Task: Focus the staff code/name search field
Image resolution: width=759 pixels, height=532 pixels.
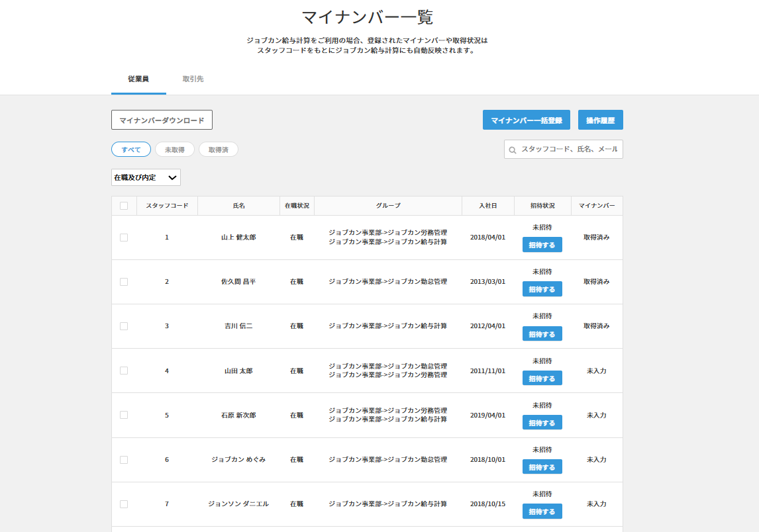Action: pyautogui.click(x=564, y=150)
